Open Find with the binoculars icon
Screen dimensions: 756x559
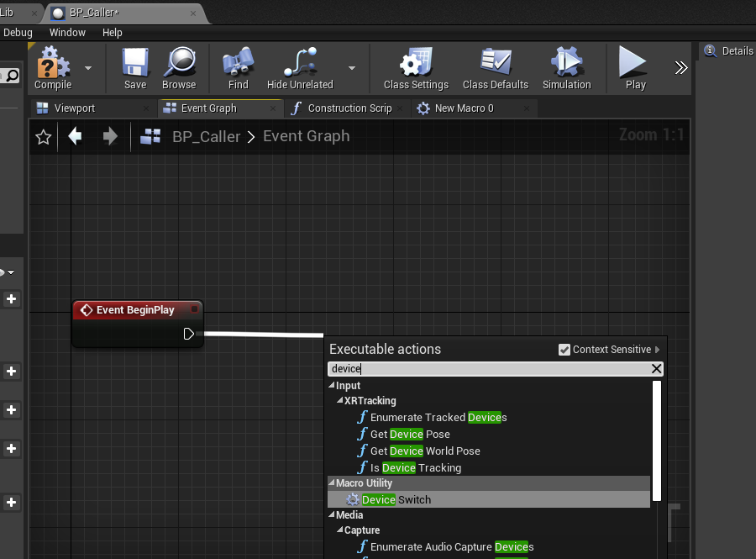[239, 68]
